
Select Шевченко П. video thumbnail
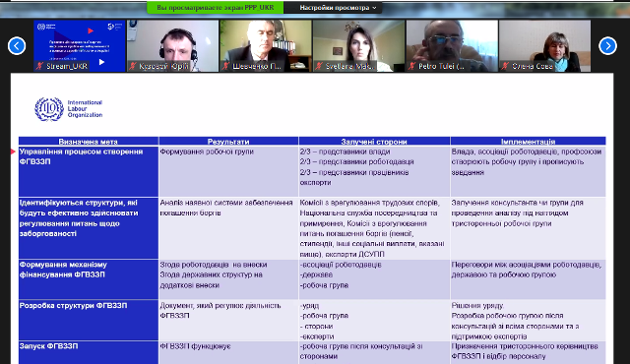(266, 46)
